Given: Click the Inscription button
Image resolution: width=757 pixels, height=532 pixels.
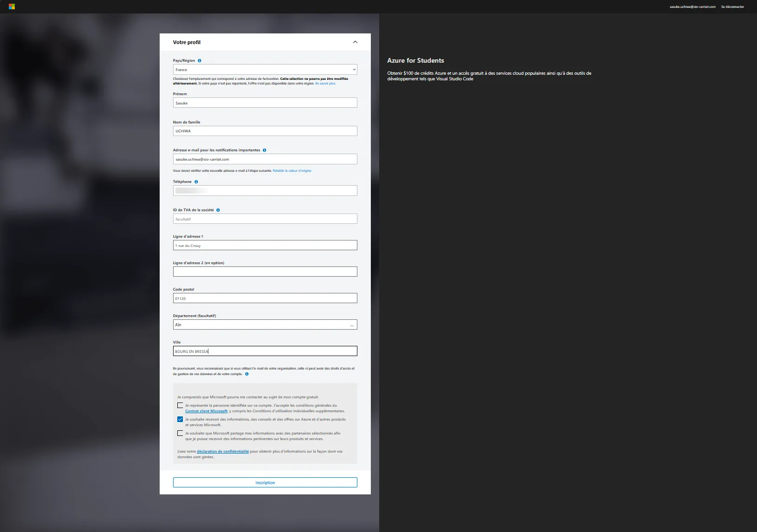Looking at the screenshot, I should (x=265, y=482).
